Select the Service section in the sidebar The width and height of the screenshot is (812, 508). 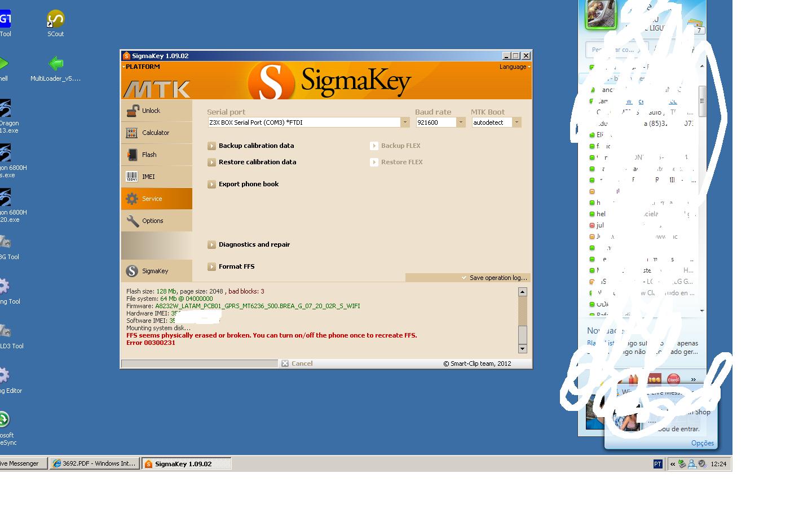point(157,199)
